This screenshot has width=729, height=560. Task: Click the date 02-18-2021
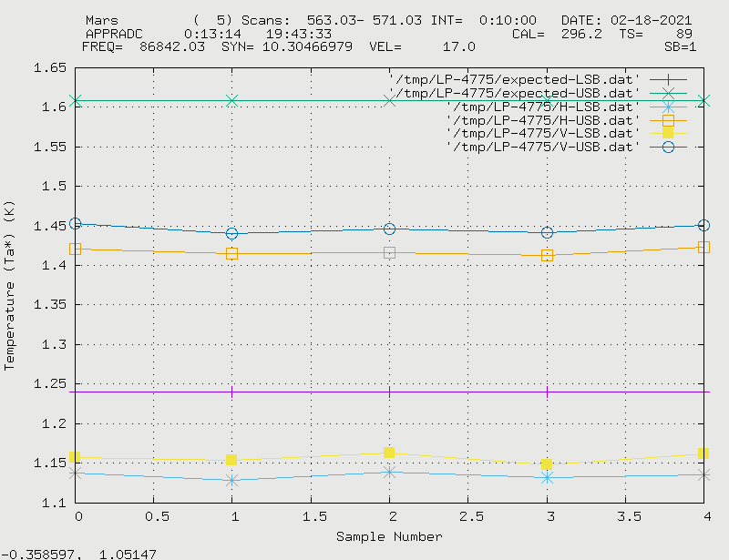[x=652, y=20]
